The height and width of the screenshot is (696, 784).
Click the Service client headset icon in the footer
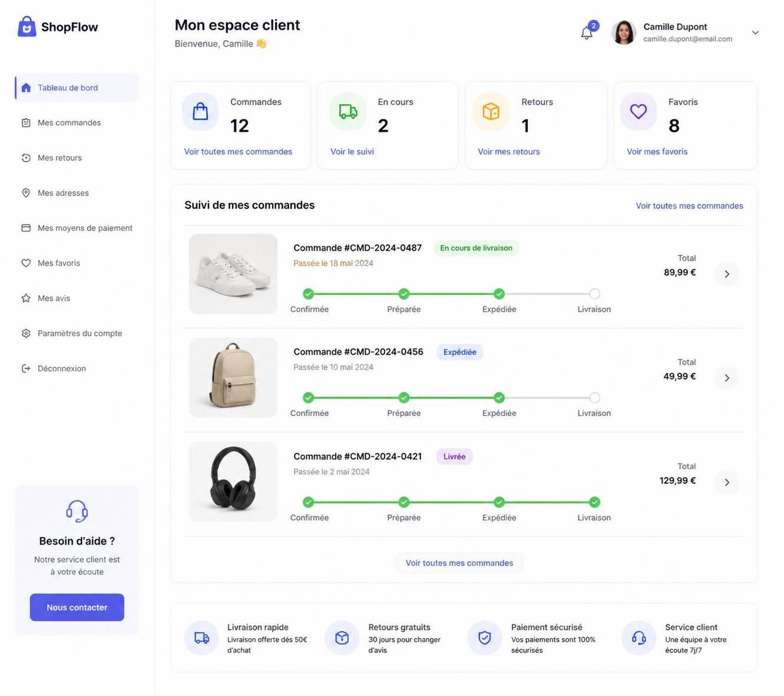639,638
